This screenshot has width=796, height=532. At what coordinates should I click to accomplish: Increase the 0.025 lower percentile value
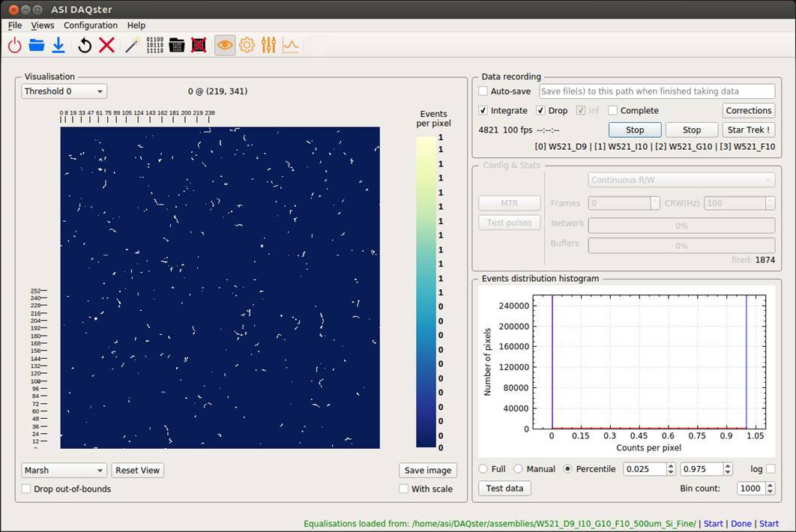671,466
